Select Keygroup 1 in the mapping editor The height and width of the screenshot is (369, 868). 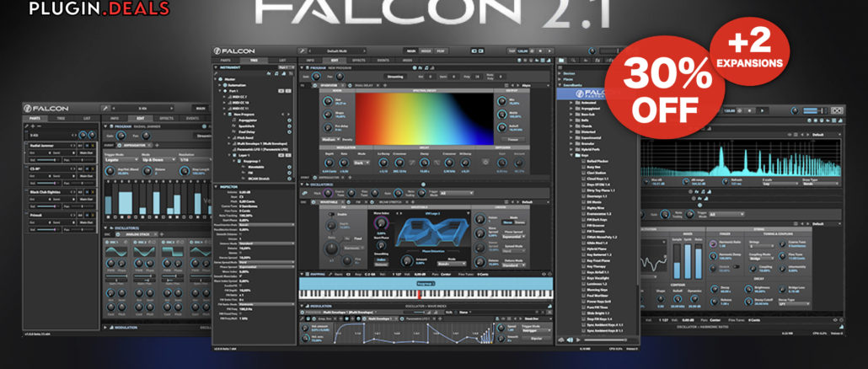point(426,283)
